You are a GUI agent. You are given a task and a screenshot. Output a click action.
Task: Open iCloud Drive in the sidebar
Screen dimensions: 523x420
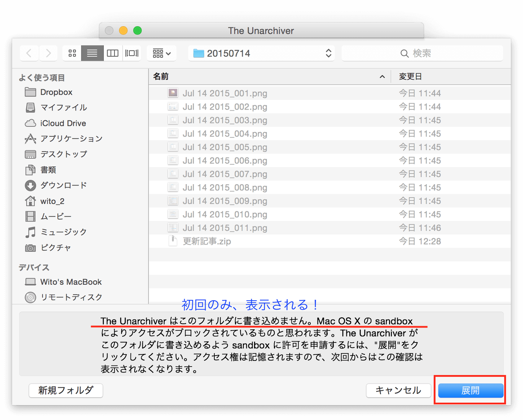(x=63, y=123)
